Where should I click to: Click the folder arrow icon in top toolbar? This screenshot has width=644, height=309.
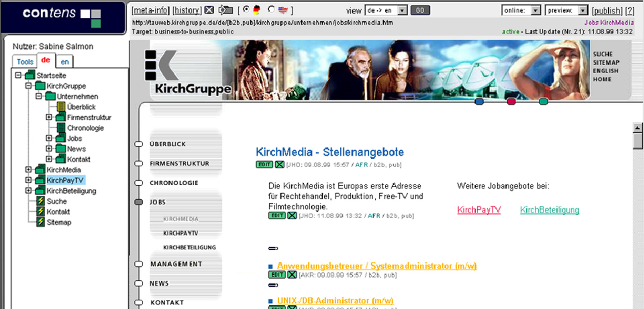pyautogui.click(x=226, y=10)
